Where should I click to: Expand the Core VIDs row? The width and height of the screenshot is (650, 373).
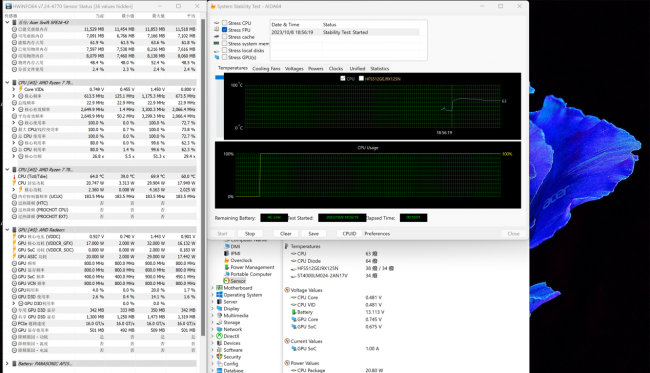click(14, 89)
